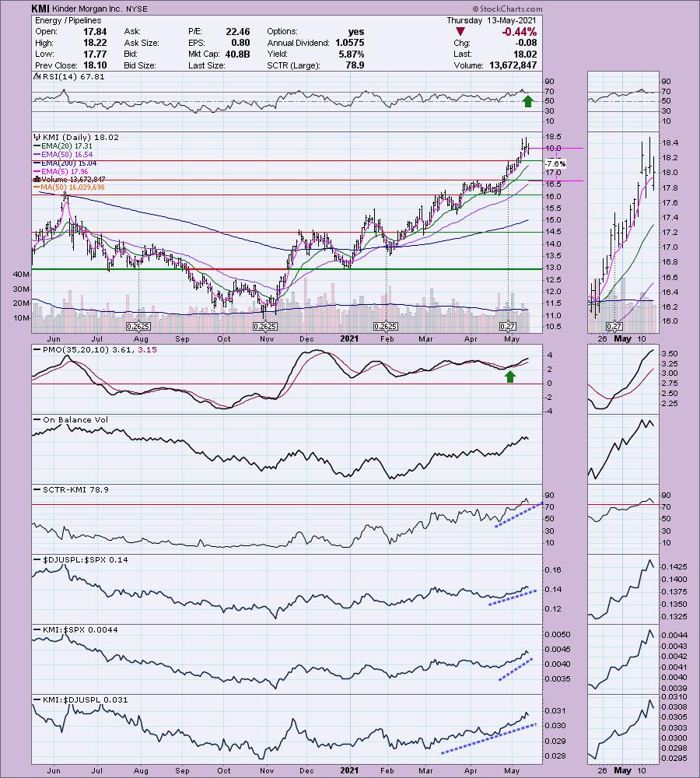
Task: Click the red down-triangle change indicator
Action: [x=460, y=32]
